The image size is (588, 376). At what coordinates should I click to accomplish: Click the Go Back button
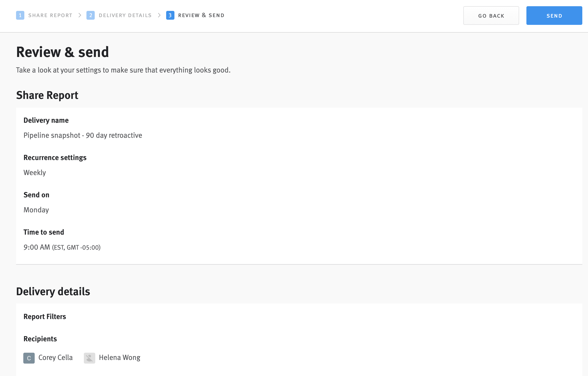pyautogui.click(x=491, y=16)
